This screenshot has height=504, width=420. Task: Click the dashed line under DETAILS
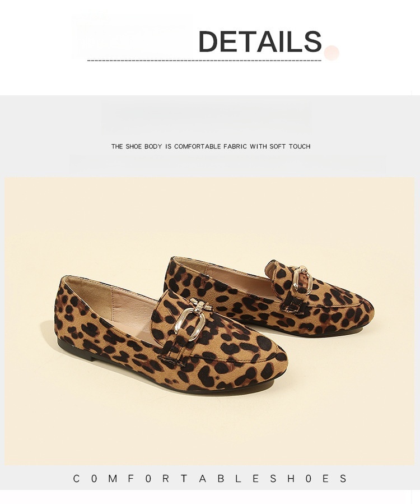pyautogui.click(x=204, y=60)
